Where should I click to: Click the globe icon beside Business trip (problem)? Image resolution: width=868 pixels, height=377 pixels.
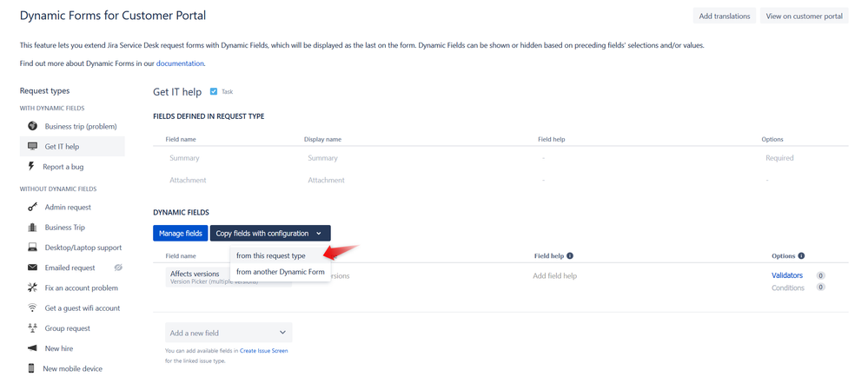pyautogui.click(x=32, y=126)
